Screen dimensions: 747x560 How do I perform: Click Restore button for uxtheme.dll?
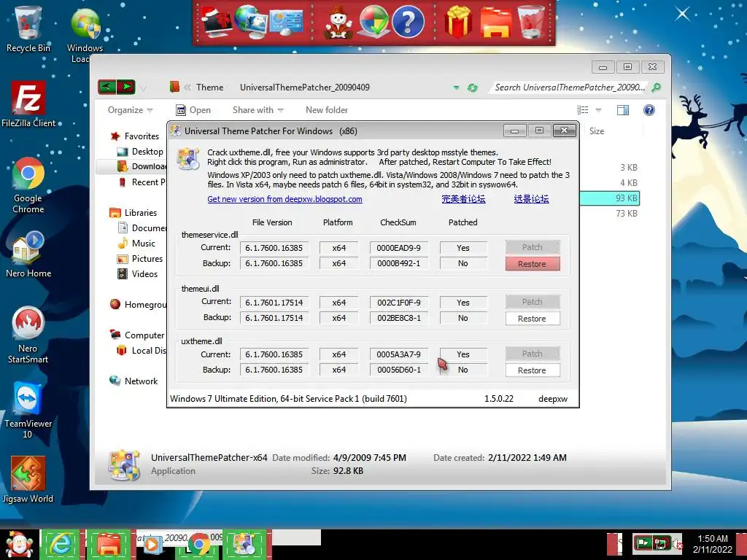point(532,370)
